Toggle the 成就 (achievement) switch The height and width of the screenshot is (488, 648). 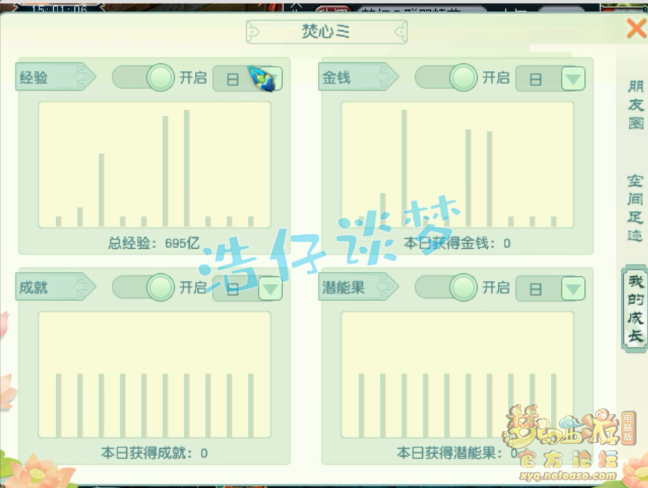pyautogui.click(x=143, y=287)
